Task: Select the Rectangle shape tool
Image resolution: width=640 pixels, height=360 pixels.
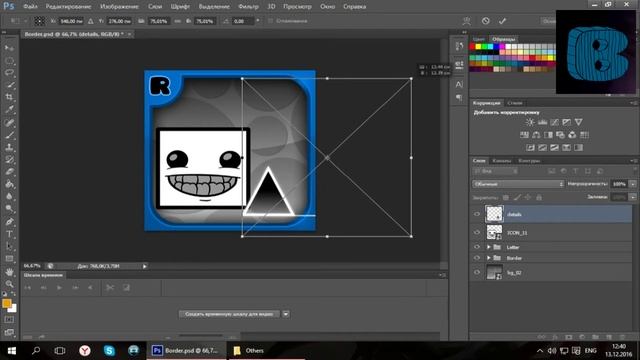Action: pyautogui.click(x=9, y=258)
